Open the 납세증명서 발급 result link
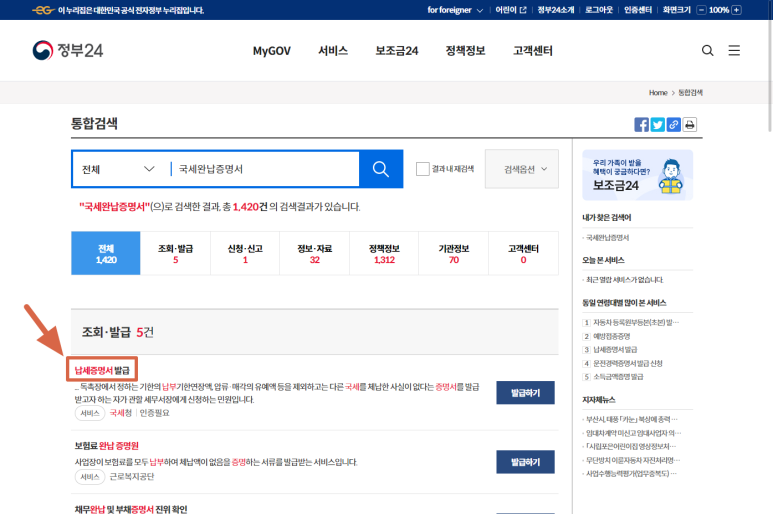The height and width of the screenshot is (514, 773). (102, 370)
